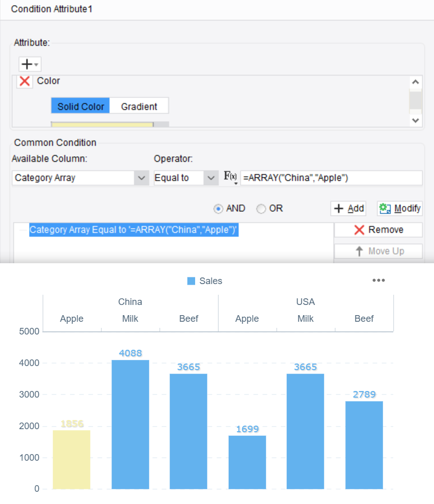Click the USA category label

[x=305, y=301]
